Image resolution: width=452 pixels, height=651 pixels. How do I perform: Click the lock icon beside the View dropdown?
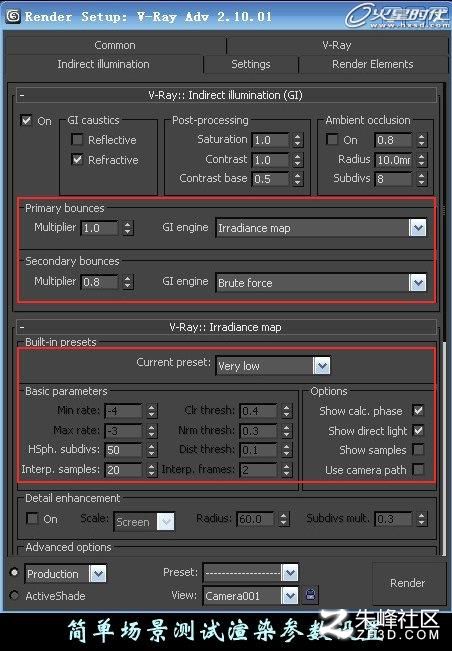[x=311, y=595]
